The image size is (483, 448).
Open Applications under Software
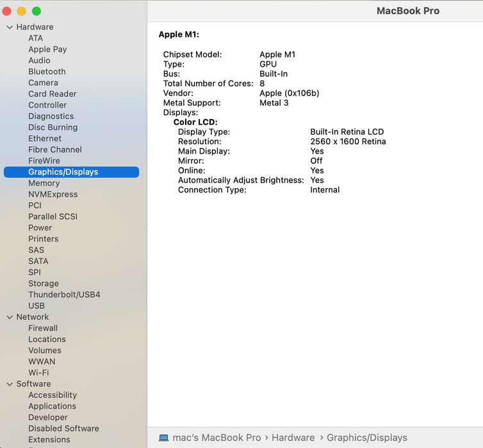point(52,406)
